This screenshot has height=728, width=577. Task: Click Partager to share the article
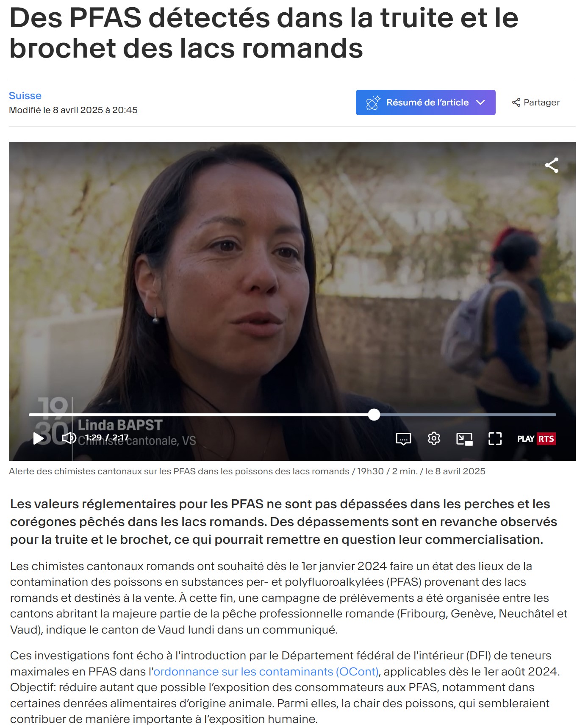[x=536, y=102]
